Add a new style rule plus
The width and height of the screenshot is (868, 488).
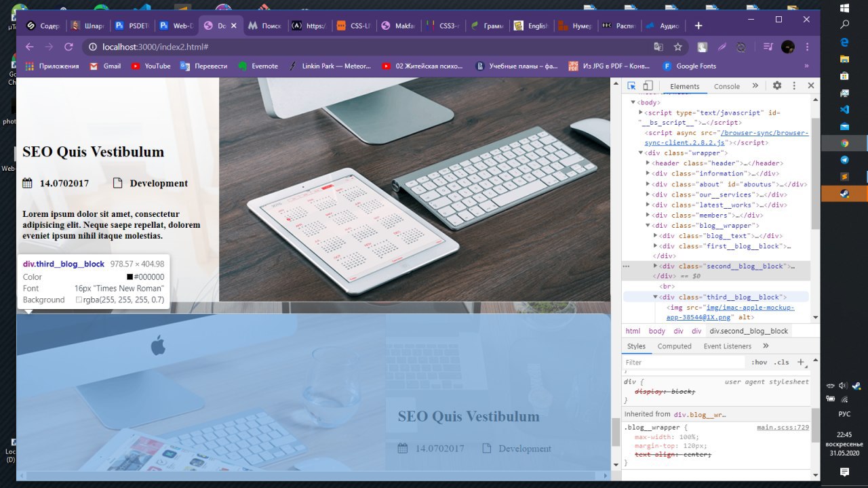click(801, 363)
